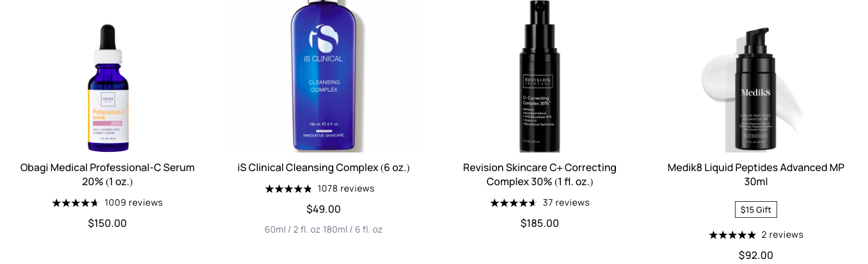Click the $150.00 price under Obagi serum
This screenshot has height=264, width=868.
coord(107,223)
